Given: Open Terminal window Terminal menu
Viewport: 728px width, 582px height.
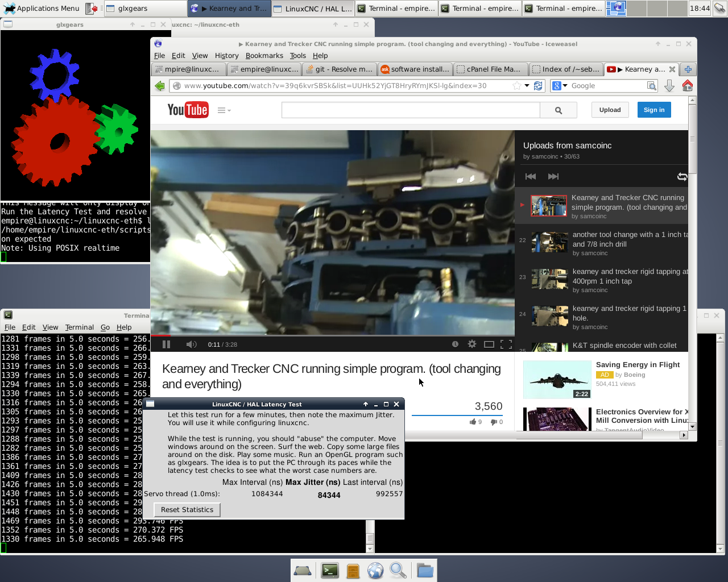Looking at the screenshot, I should coord(79,327).
